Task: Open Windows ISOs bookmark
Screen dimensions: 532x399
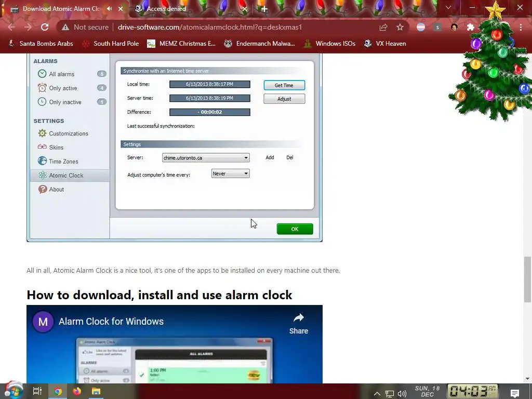Action: tap(330, 44)
